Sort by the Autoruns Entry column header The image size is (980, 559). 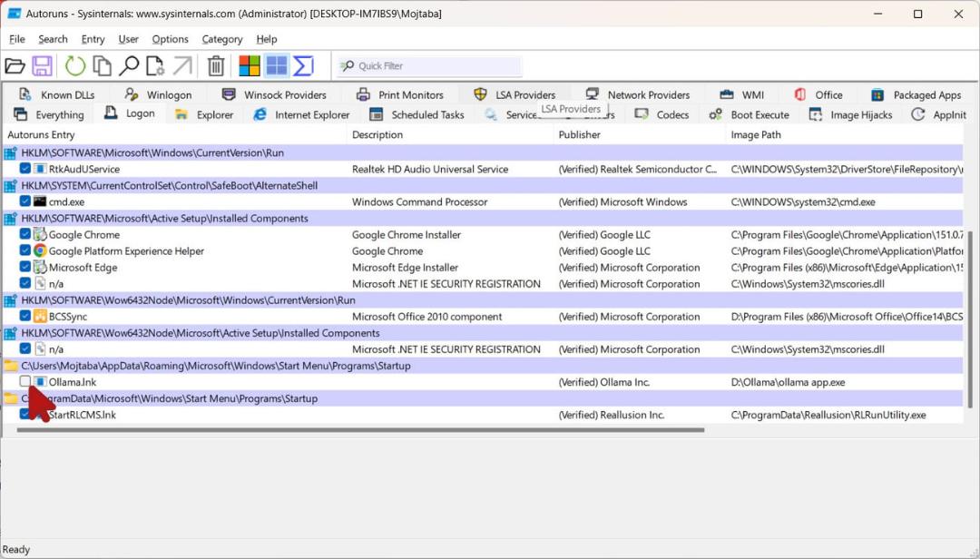[174, 134]
